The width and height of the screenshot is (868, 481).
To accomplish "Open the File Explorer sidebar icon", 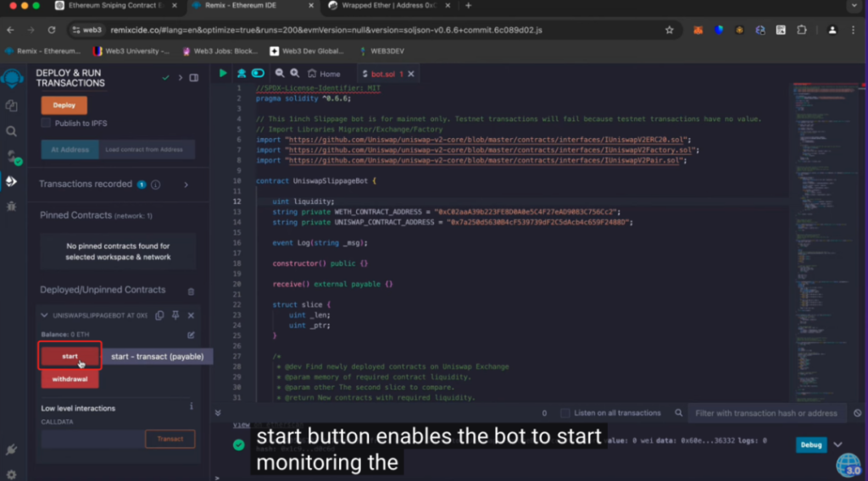I will [12, 106].
